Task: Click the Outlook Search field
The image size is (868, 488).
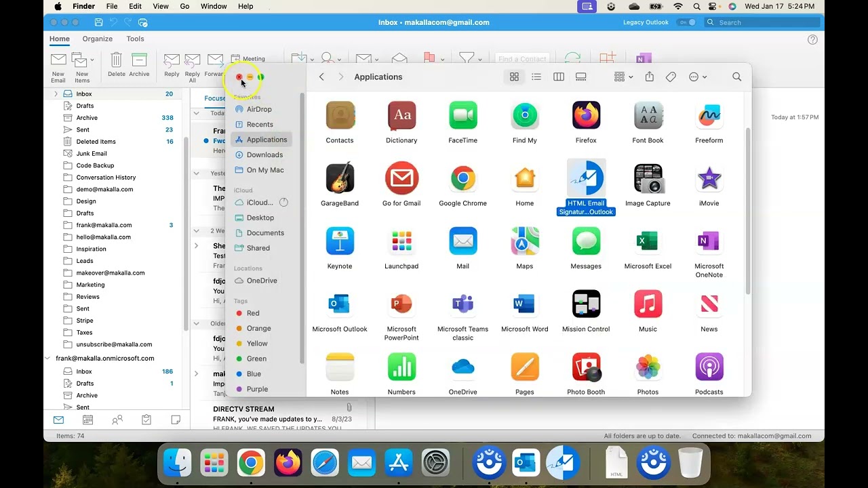Action: [762, 22]
